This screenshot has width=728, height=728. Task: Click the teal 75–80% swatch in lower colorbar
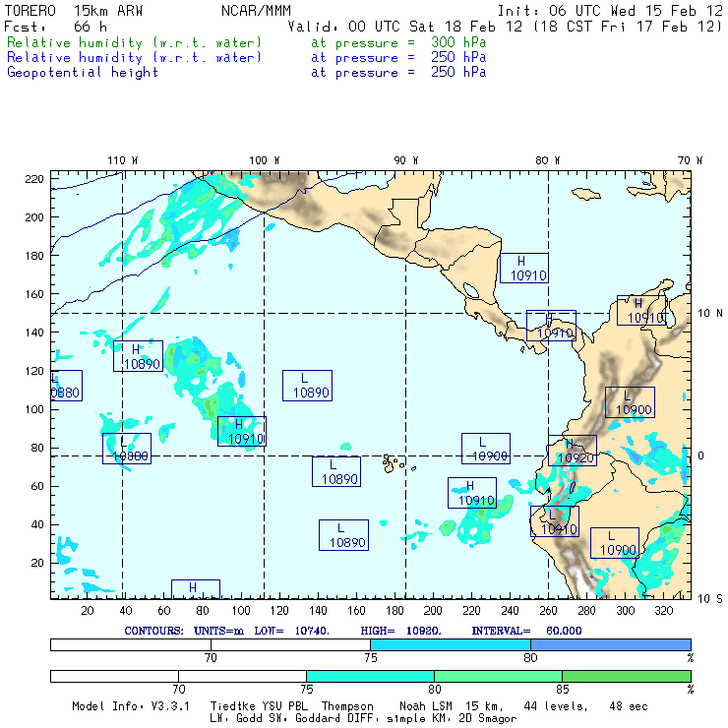click(370, 676)
